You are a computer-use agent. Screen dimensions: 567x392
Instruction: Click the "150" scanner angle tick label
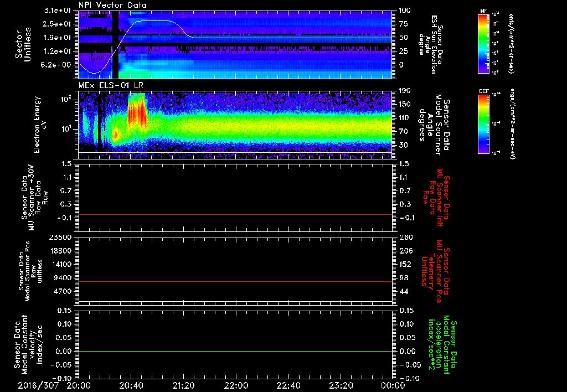pos(405,105)
